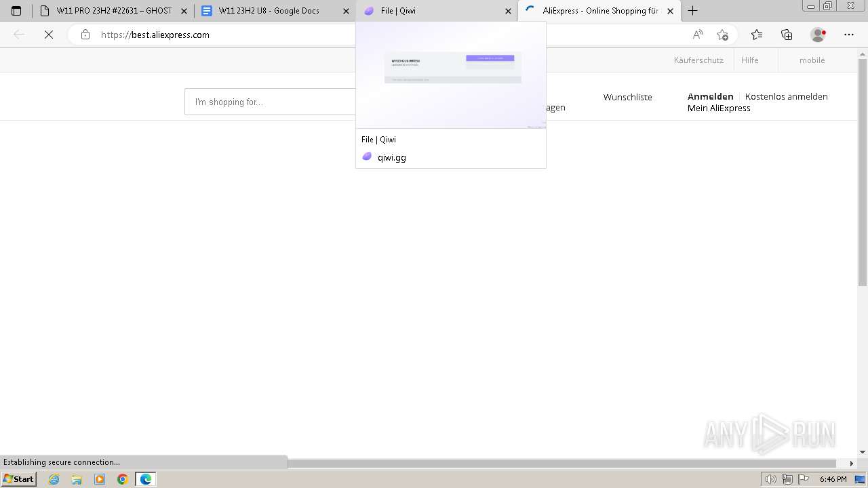The height and width of the screenshot is (488, 868).
Task: Open the Windows Start menu
Action: coord(19,479)
